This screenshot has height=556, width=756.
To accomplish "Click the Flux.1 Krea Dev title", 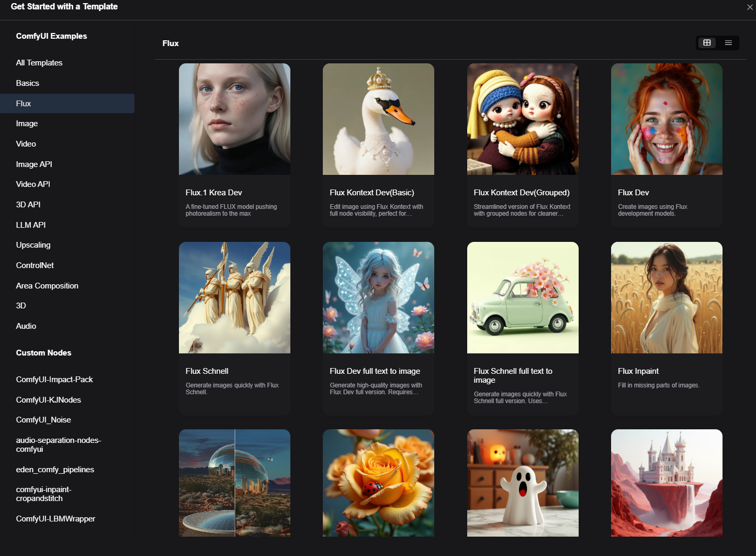I will [x=213, y=193].
